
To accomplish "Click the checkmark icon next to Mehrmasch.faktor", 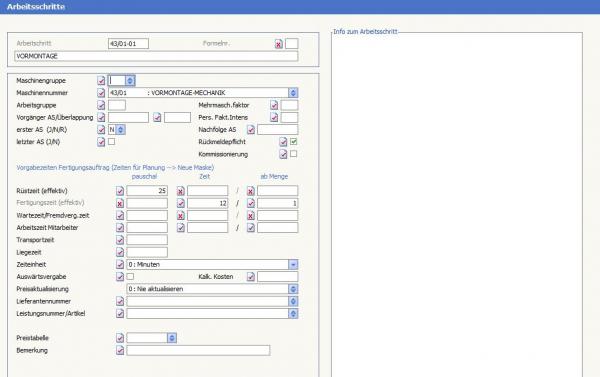I will coord(274,105).
